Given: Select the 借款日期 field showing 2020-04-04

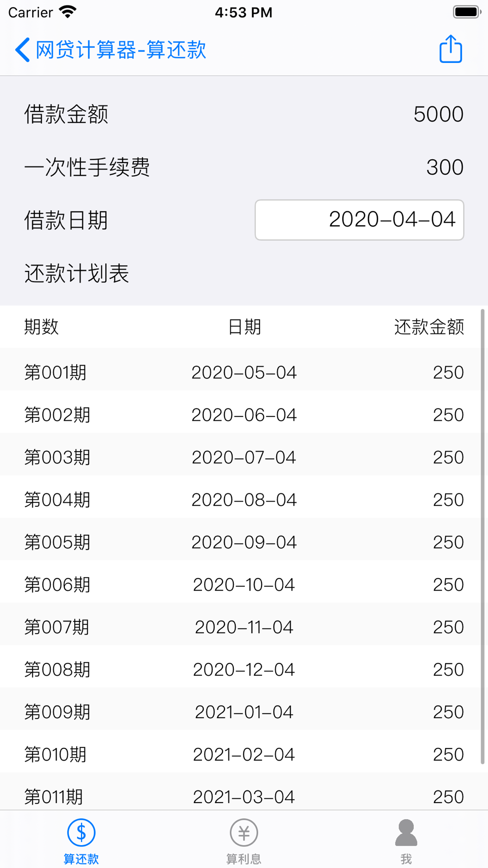Looking at the screenshot, I should tap(359, 220).
